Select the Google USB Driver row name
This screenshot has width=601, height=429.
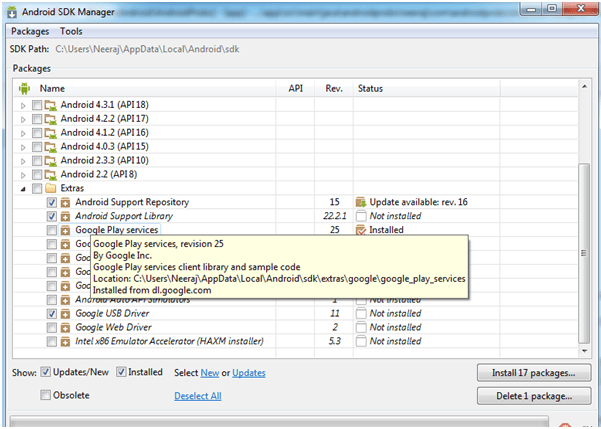[x=112, y=314]
